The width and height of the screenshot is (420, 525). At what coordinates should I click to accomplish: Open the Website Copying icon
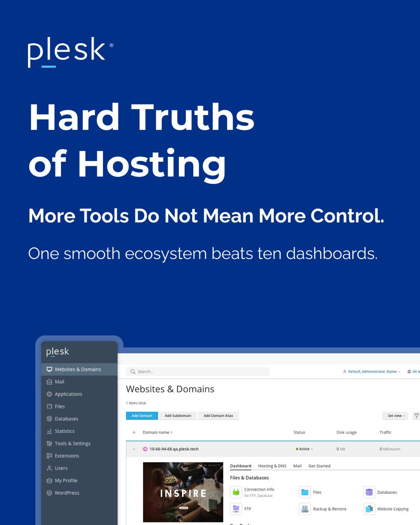pos(369,509)
